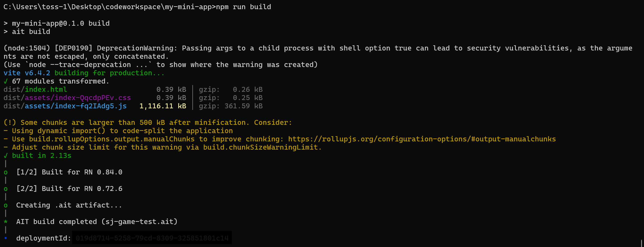Image resolution: width=644 pixels, height=247 pixels.
Task: Click the "vite v6.4.2" version text
Action: [27, 73]
